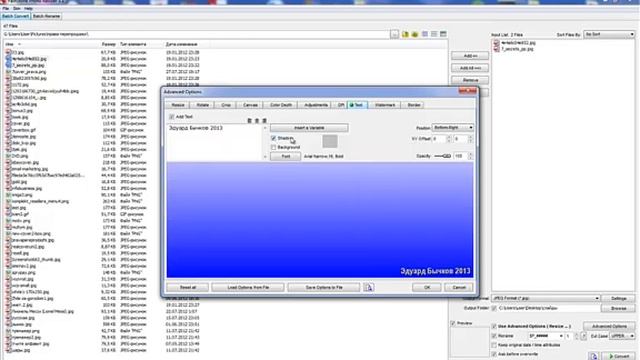Open the Position dropdown (Bottom-Right)

point(453,128)
